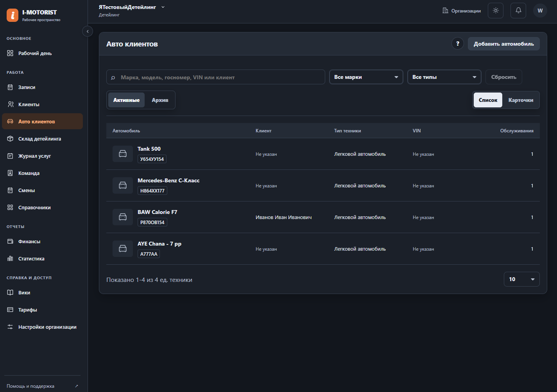Expand the ЯТестовыйДетейлинг organization switcher

[x=132, y=7]
